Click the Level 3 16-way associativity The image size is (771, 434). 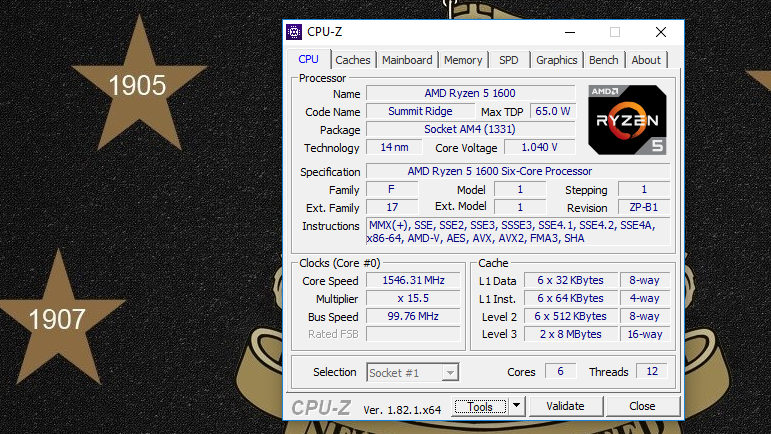[x=645, y=334]
